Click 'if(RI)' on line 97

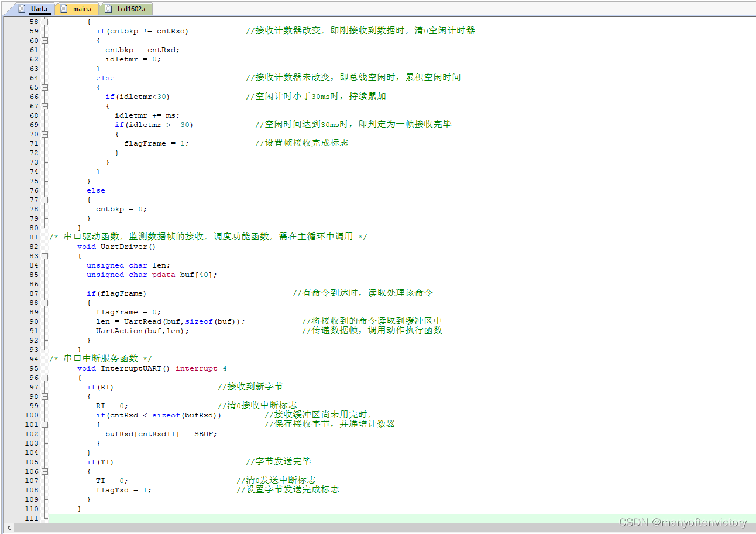pyautogui.click(x=100, y=387)
